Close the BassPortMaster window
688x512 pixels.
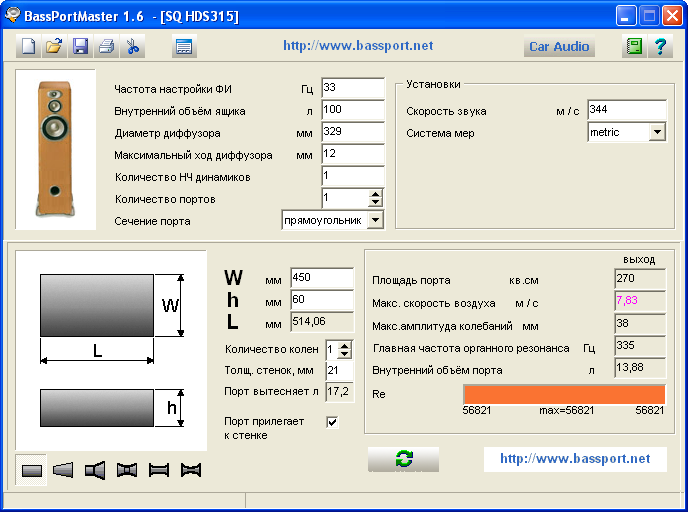(x=673, y=16)
